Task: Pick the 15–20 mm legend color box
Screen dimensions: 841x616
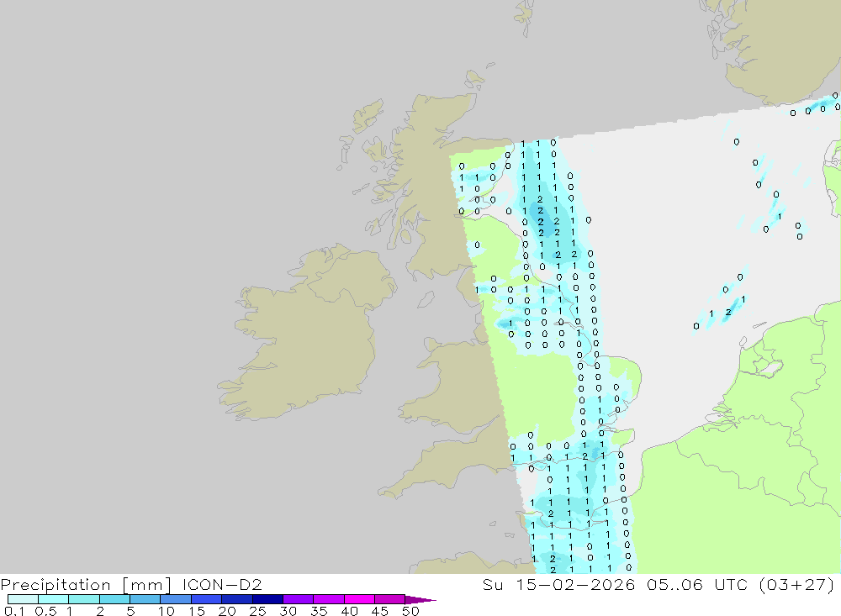Action: click(206, 599)
